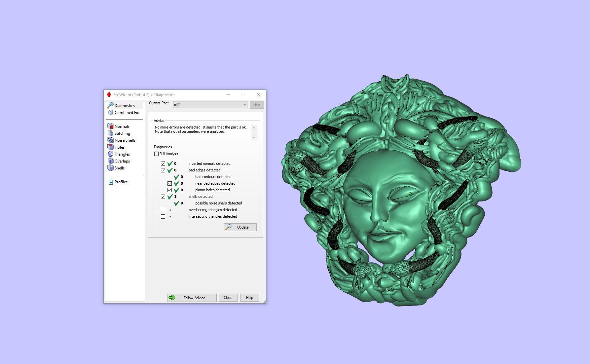Screen dimensions: 590x364
Task: Click the Holes cube icon
Action: pyautogui.click(x=111, y=147)
